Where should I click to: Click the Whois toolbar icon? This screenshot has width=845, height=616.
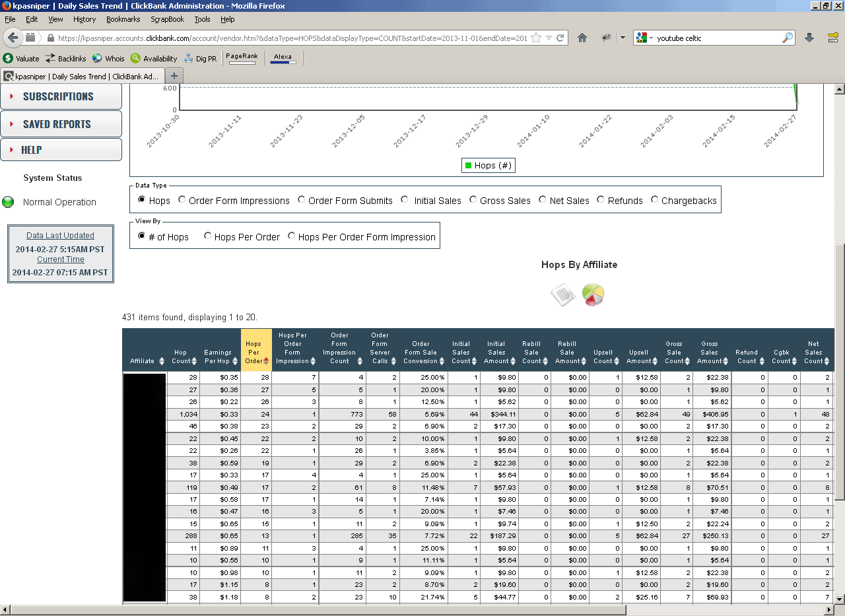[98, 58]
